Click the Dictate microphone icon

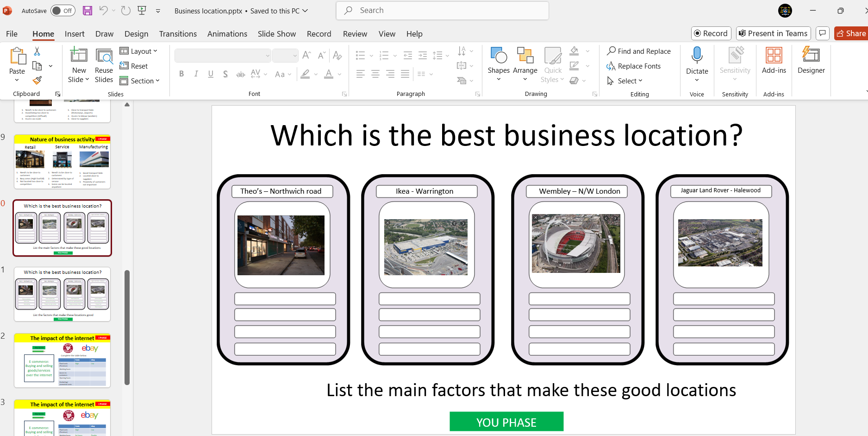click(697, 55)
